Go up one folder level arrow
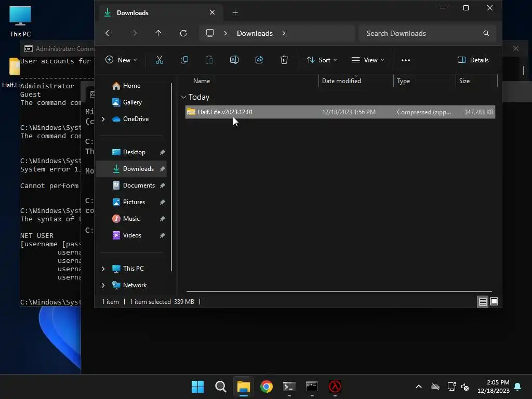The height and width of the screenshot is (399, 532). click(x=158, y=33)
